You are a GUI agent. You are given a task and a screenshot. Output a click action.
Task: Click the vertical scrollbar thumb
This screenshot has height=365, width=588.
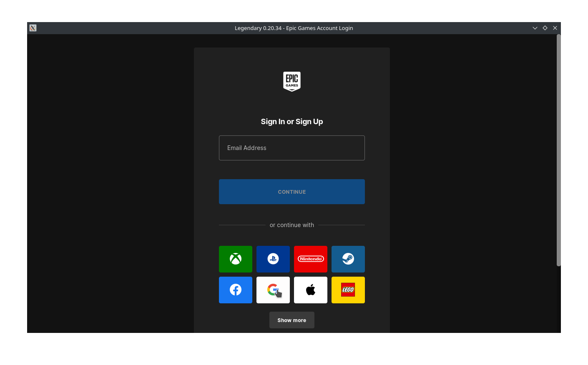tap(559, 150)
